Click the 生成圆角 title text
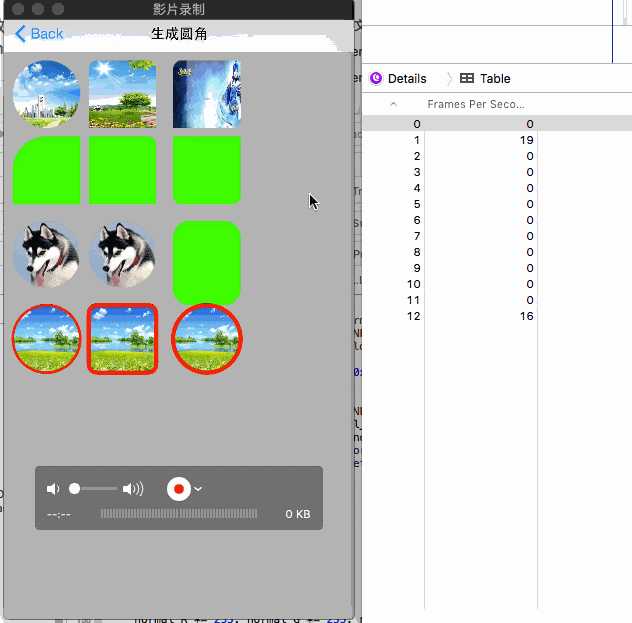This screenshot has height=623, width=632. 179,34
